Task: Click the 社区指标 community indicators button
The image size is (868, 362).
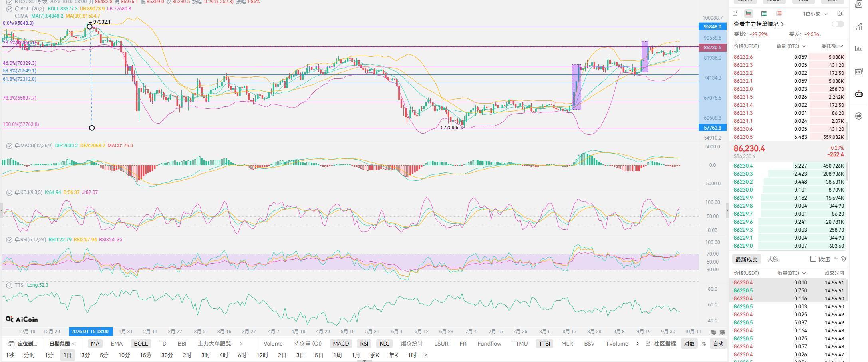Action: (665, 344)
